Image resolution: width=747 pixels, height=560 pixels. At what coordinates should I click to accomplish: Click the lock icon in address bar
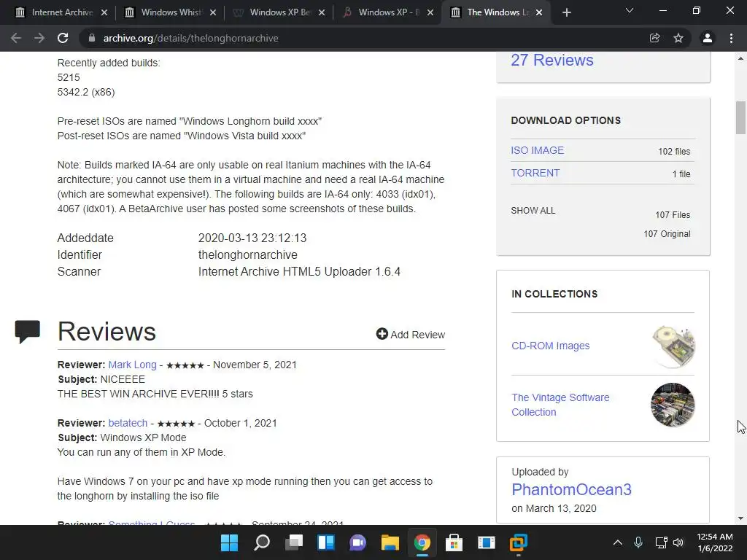[x=92, y=38]
